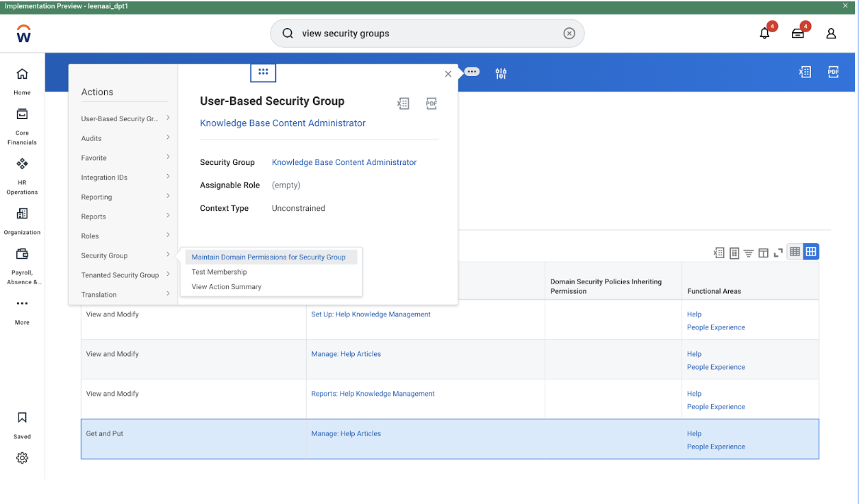Switch to the expanded grid view toggle
Image resolution: width=859 pixels, height=504 pixels.
(x=811, y=252)
